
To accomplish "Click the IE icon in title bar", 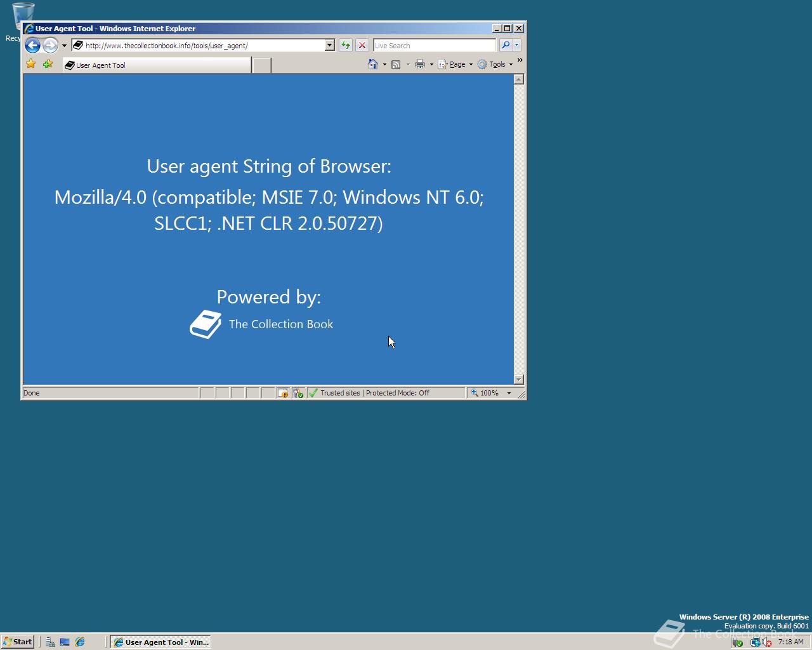I will click(29, 28).
